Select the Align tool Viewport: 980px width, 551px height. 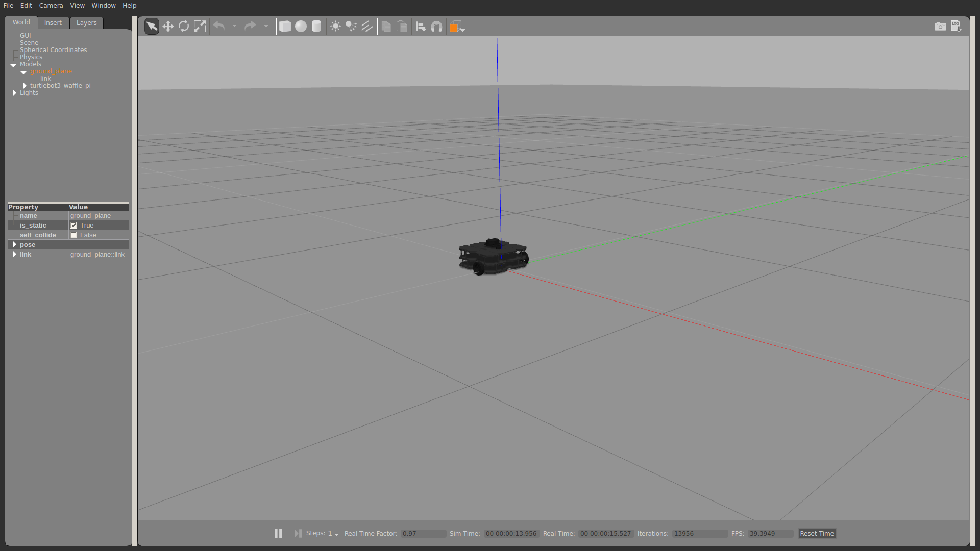click(421, 26)
